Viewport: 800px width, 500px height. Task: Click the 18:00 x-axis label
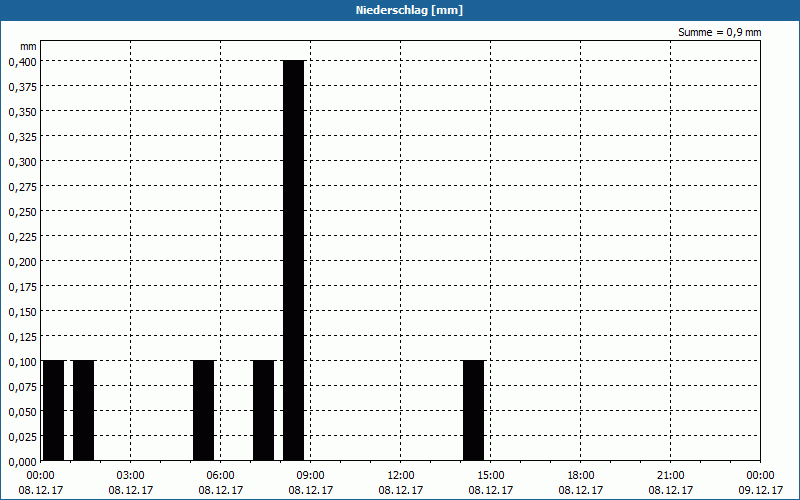point(581,476)
